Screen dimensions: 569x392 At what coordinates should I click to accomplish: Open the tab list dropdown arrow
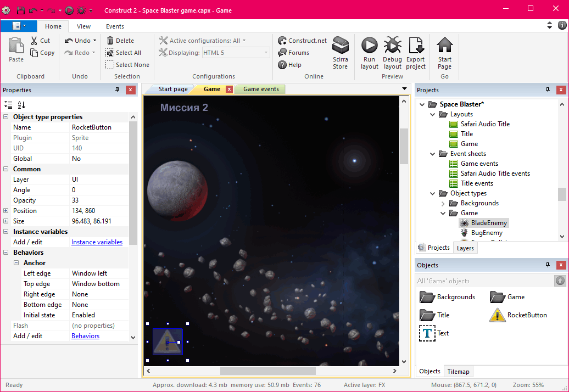pyautogui.click(x=404, y=89)
